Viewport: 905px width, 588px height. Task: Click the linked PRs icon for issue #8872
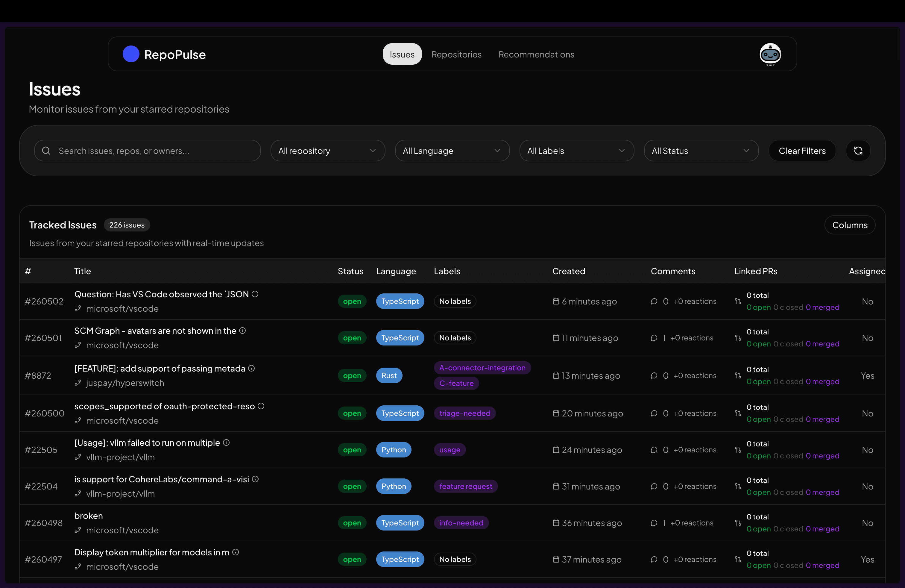pos(738,375)
